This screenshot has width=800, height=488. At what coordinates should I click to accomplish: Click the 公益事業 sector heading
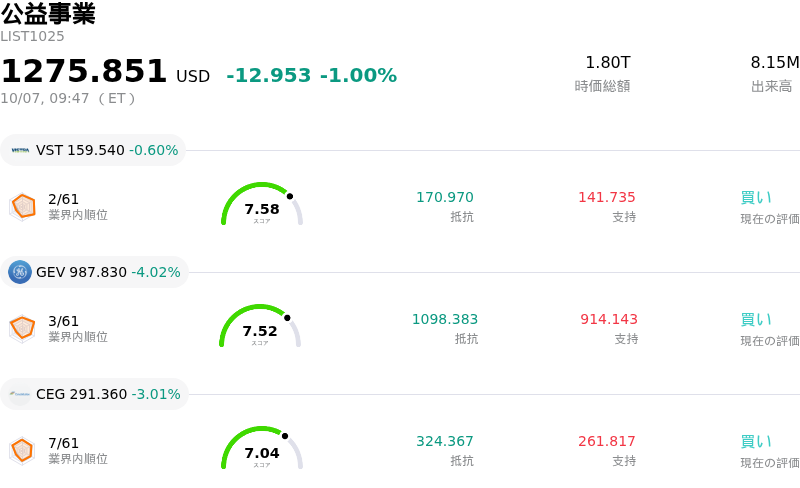click(48, 13)
